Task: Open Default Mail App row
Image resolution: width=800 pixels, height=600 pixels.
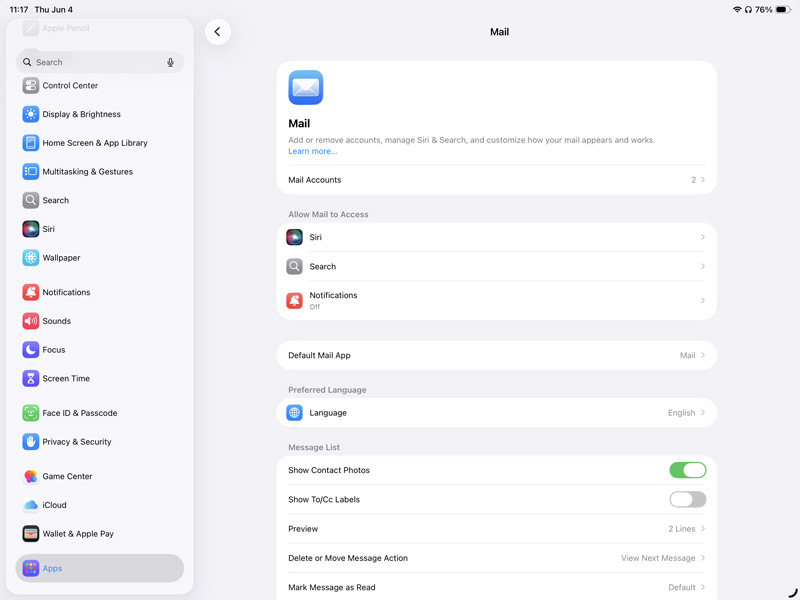Action: [496, 355]
